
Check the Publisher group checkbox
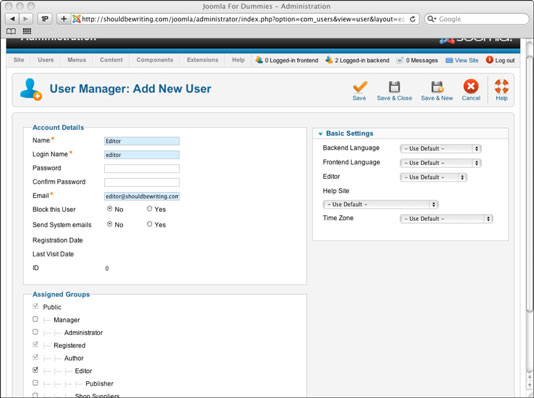pos(35,383)
